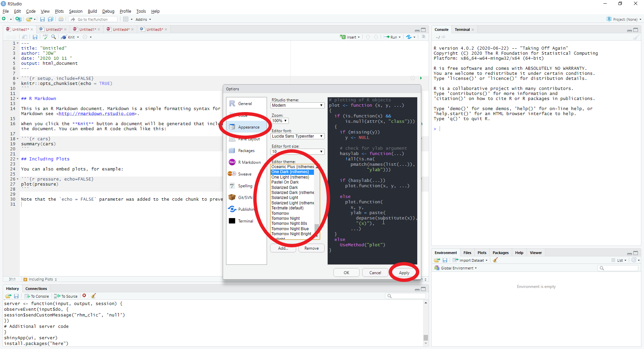Open the Tools menu

(141, 11)
